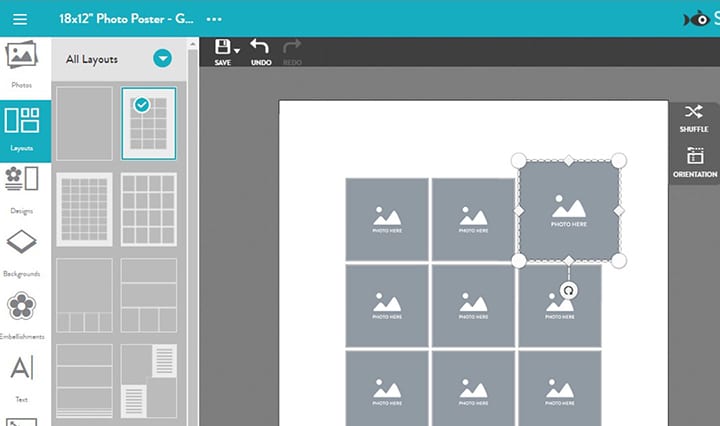Click the bottom-right corner handle of selection
The image size is (720, 426).
(619, 261)
